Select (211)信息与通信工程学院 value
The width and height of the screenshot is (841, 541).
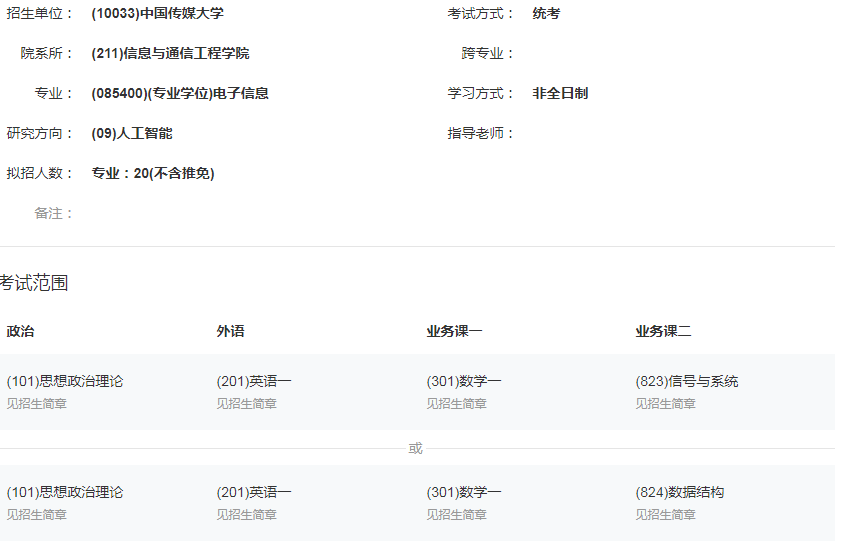click(170, 53)
